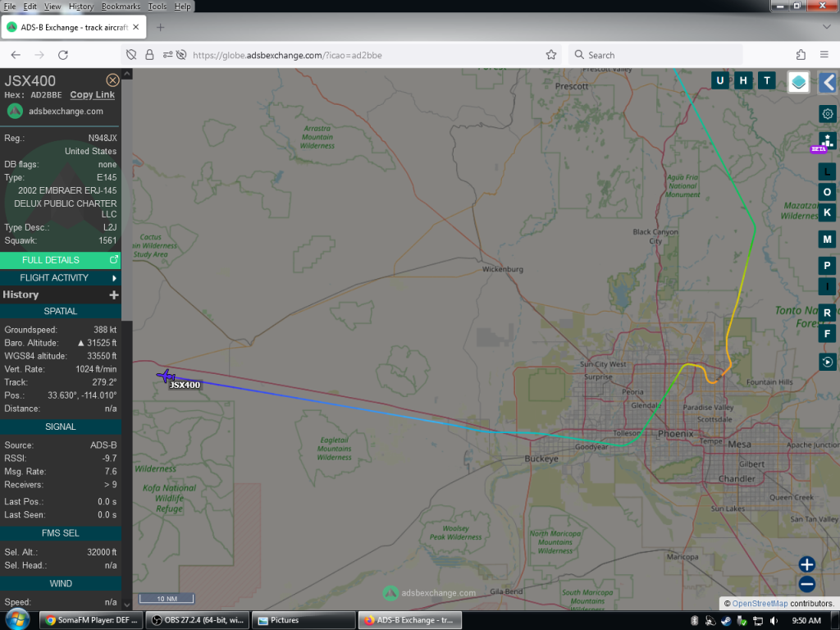Open the Firefox hamburger menu
Screen dimensions: 840x630
point(824,55)
